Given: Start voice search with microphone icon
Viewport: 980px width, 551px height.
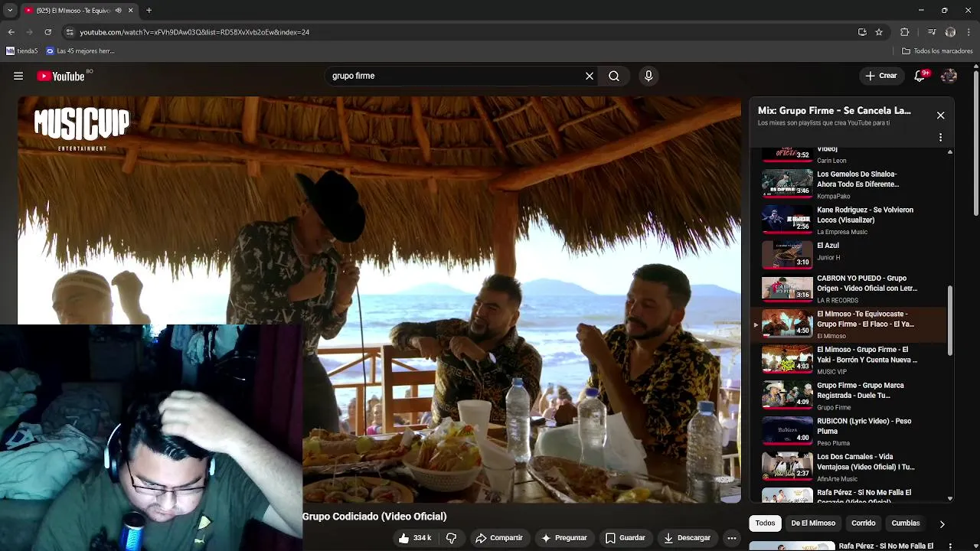Looking at the screenshot, I should (648, 76).
